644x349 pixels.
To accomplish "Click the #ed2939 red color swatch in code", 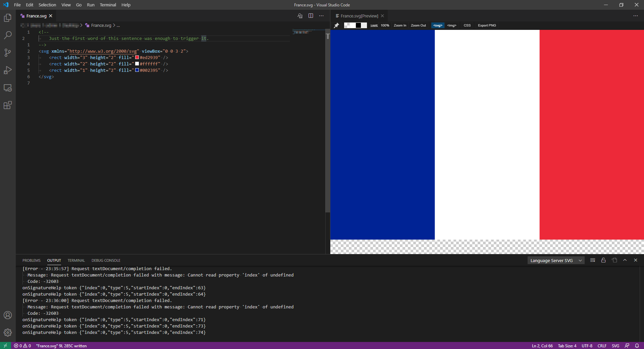I will (x=137, y=57).
